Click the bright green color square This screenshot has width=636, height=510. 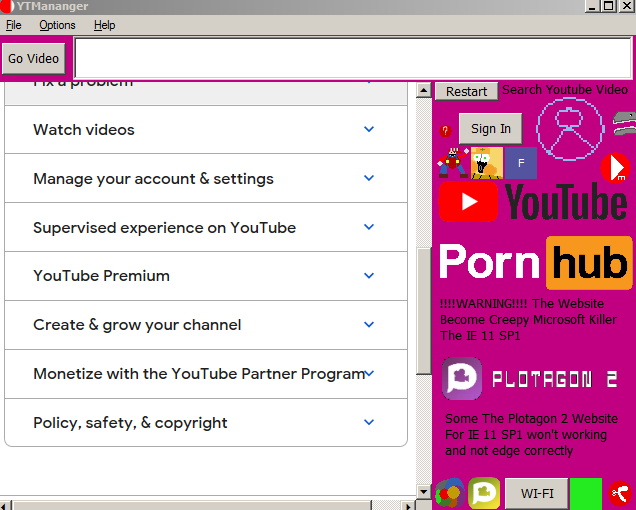586,494
